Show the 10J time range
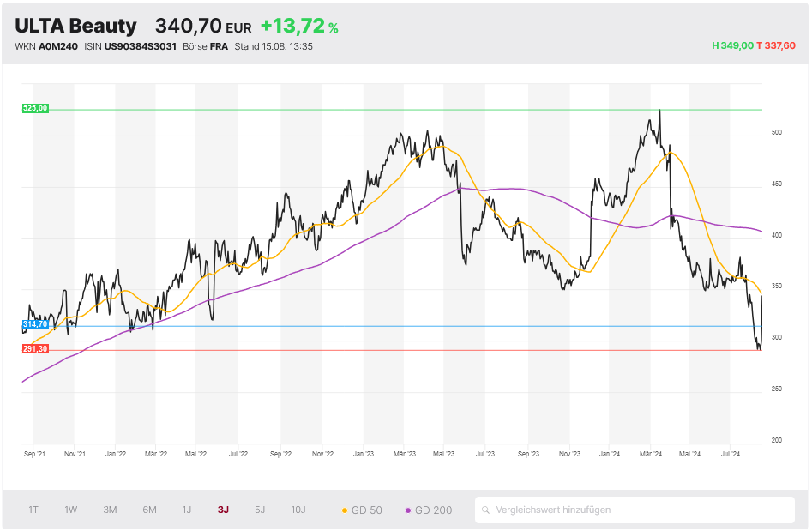Image resolution: width=812 pixels, height=531 pixels. click(x=298, y=510)
